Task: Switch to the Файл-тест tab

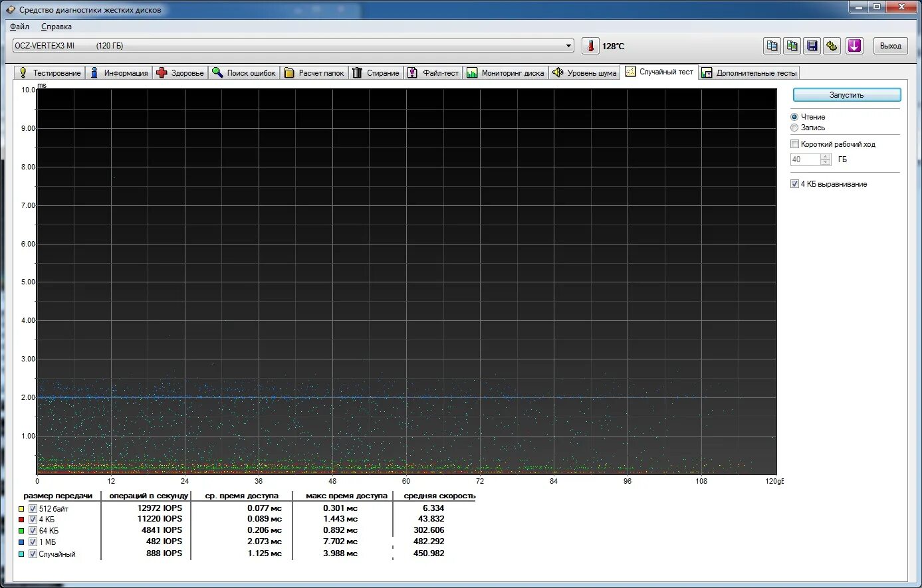Action: [x=433, y=73]
